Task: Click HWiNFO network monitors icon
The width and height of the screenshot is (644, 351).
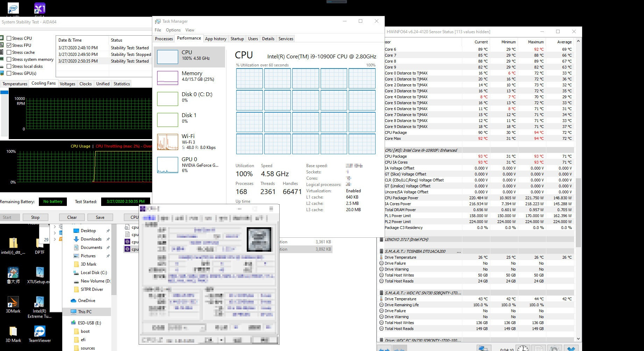Action: point(484,348)
